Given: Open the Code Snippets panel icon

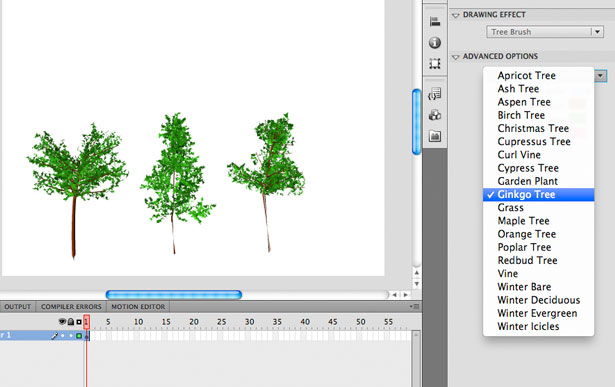Looking at the screenshot, I should click(x=435, y=94).
